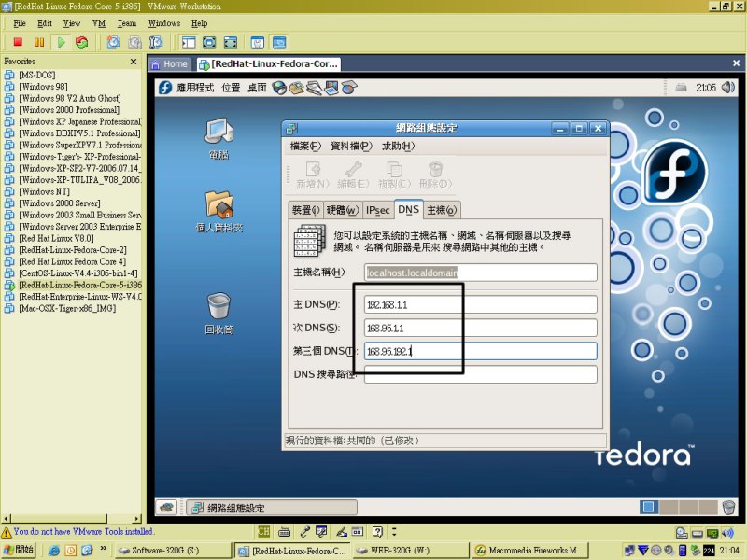Click the network config taskbar button in Fedora panel
The height and width of the screenshot is (560, 747).
click(272, 508)
